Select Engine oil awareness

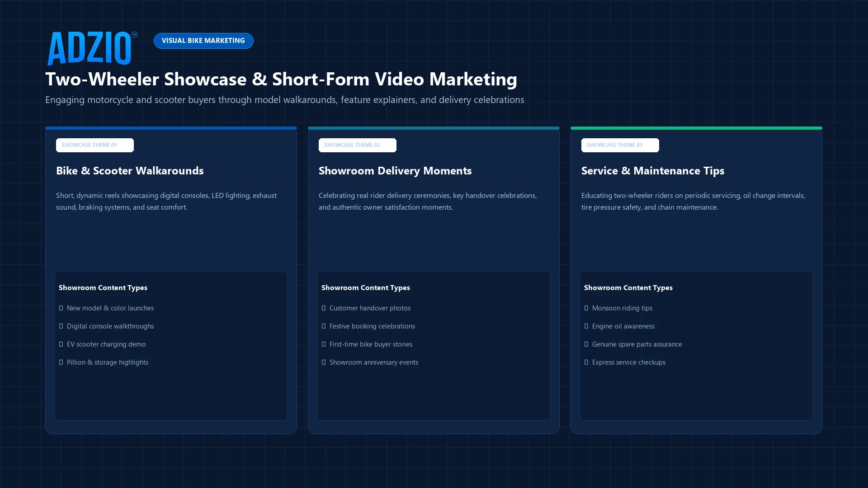(x=623, y=326)
